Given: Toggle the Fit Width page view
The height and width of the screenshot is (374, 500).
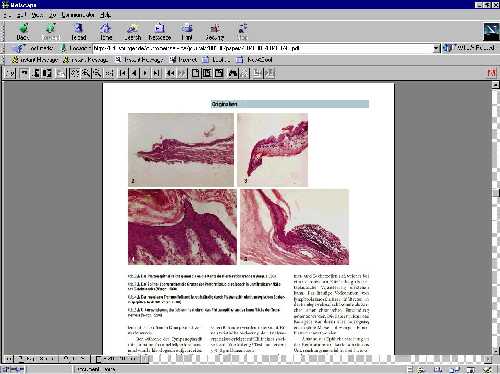Looking at the screenshot, I should (219, 73).
